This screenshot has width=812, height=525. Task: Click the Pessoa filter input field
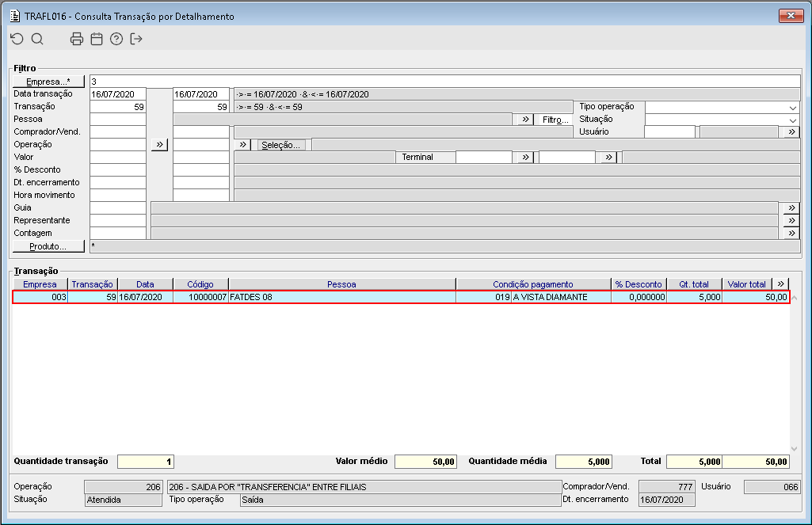pos(118,120)
